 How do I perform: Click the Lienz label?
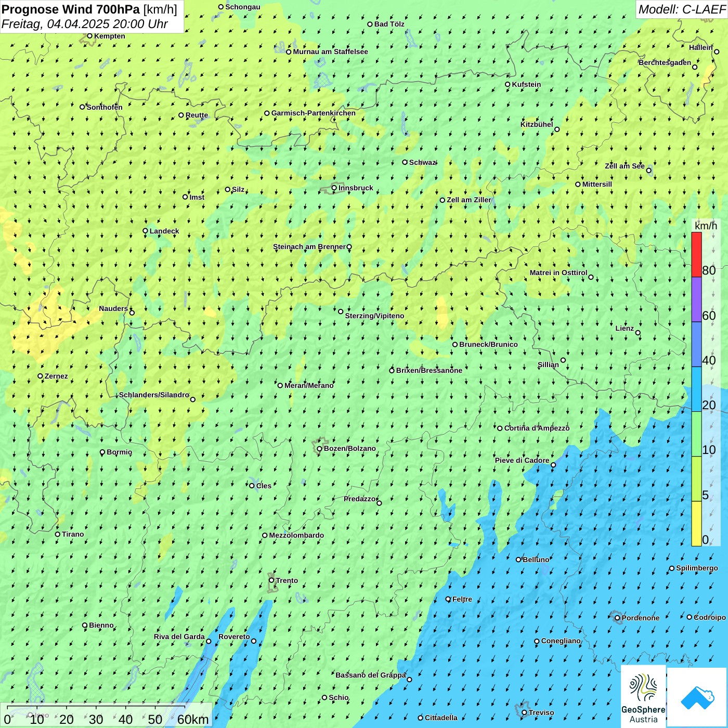pyautogui.click(x=625, y=328)
